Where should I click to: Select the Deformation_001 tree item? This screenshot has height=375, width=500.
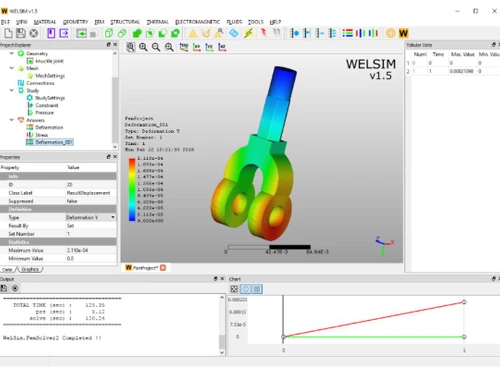[54, 142]
